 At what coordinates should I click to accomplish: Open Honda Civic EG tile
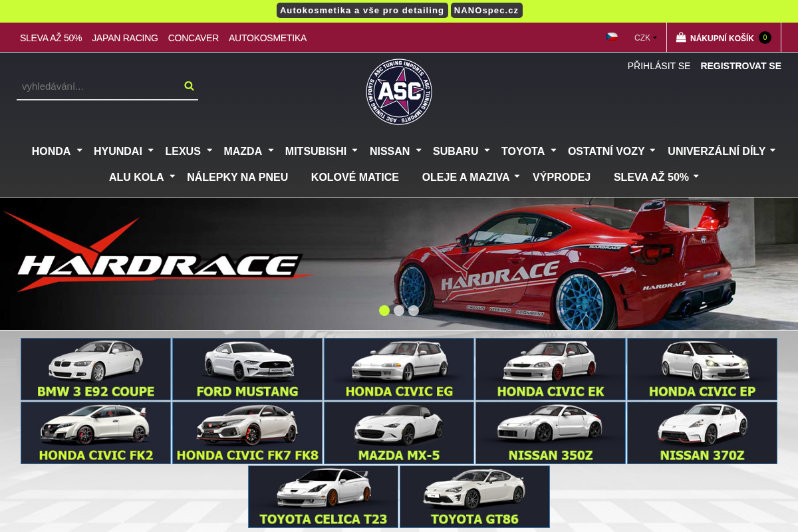point(399,369)
